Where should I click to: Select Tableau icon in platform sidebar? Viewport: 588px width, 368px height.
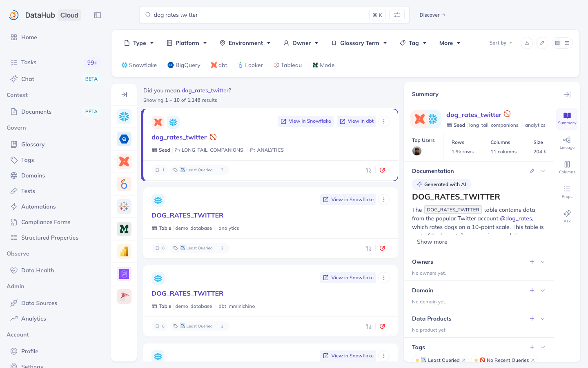point(124,206)
